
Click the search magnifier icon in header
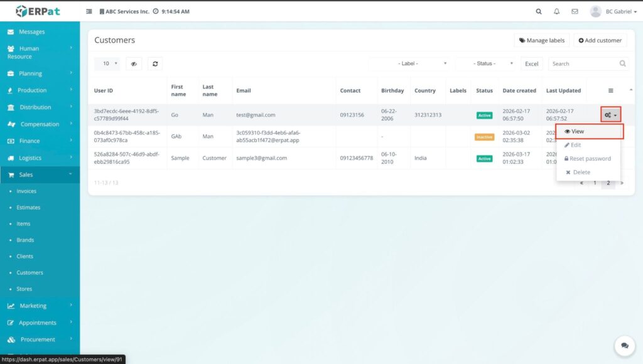(539, 11)
